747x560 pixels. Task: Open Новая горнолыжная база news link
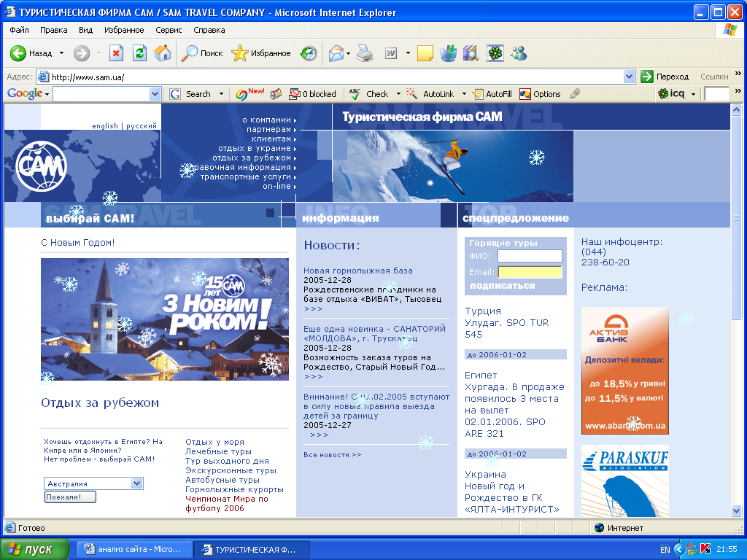pyautogui.click(x=358, y=271)
